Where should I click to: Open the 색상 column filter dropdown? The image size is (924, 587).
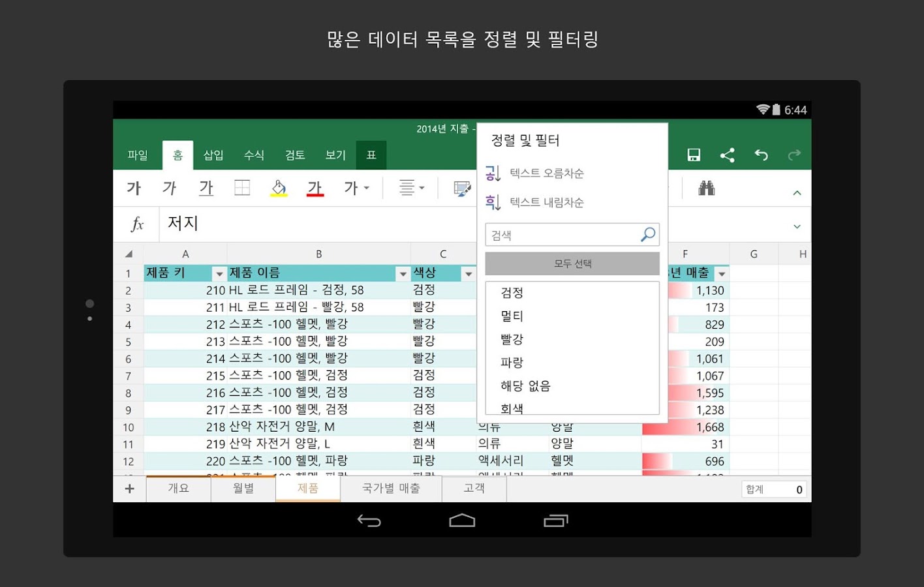click(469, 274)
